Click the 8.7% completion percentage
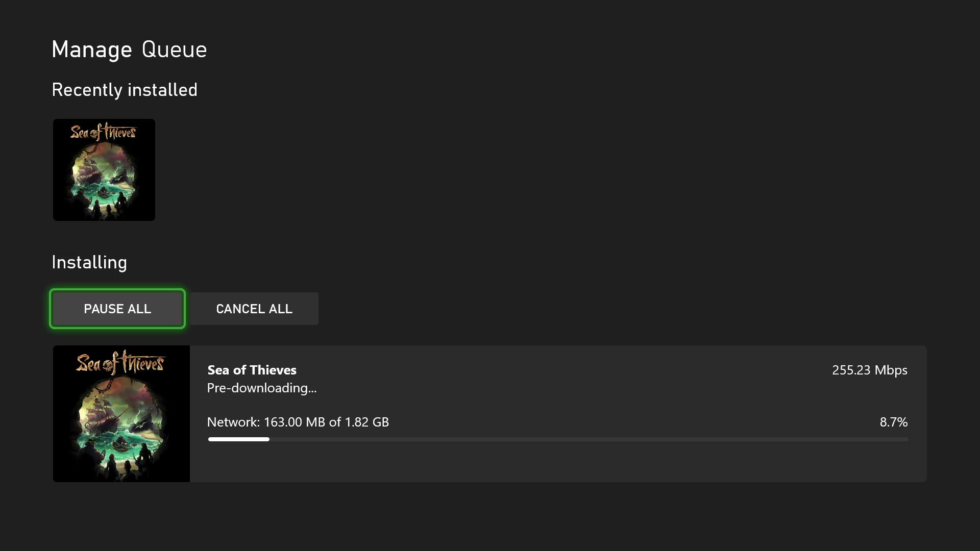This screenshot has height=551, width=980. click(x=894, y=422)
